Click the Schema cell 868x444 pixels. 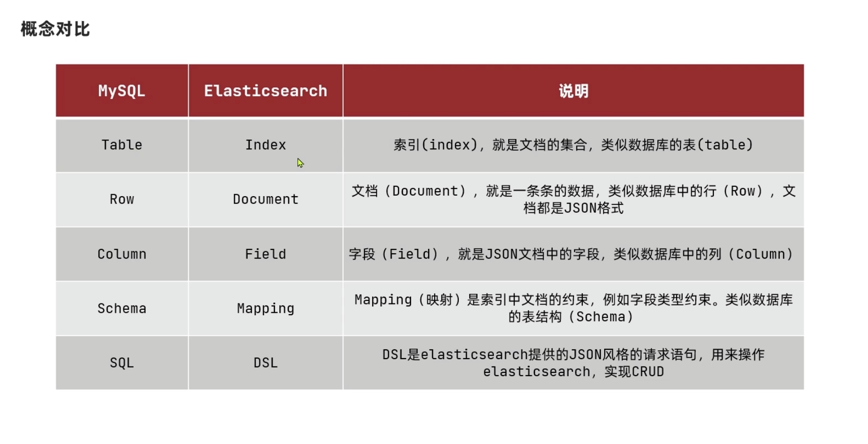pos(121,308)
